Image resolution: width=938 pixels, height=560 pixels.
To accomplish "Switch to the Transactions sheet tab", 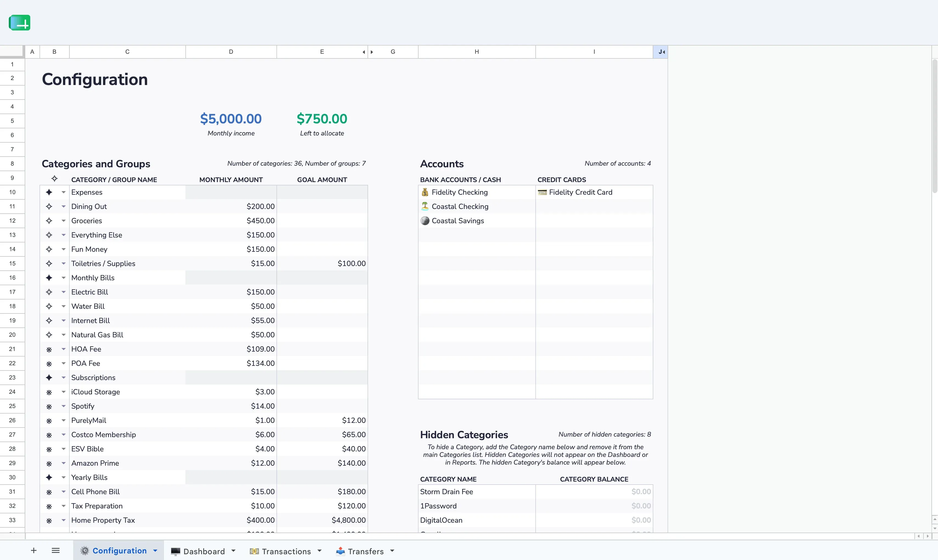I will click(x=286, y=551).
